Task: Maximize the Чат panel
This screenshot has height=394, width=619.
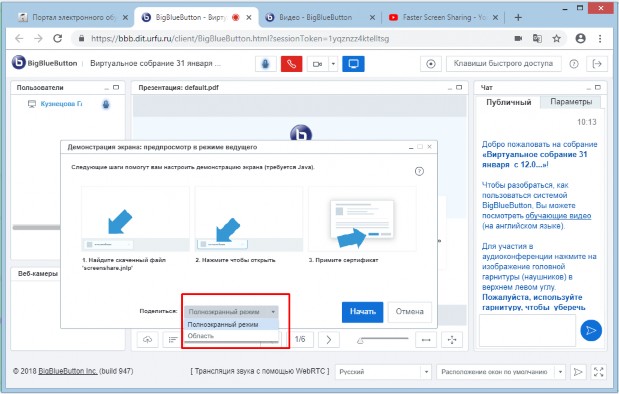Action: pyautogui.click(x=598, y=87)
